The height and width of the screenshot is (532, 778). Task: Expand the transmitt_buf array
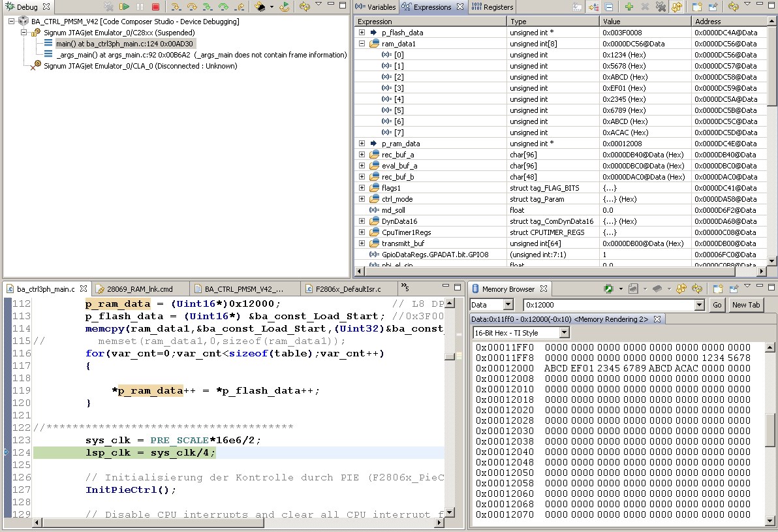(x=362, y=243)
